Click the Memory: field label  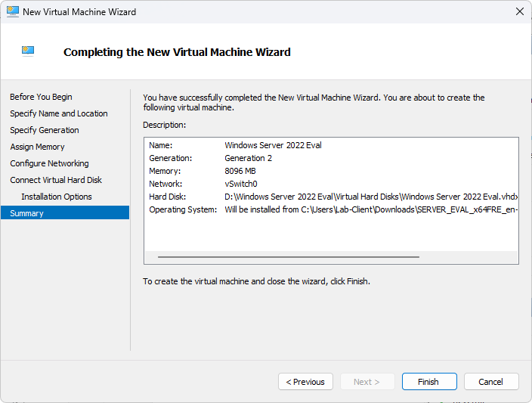click(165, 171)
